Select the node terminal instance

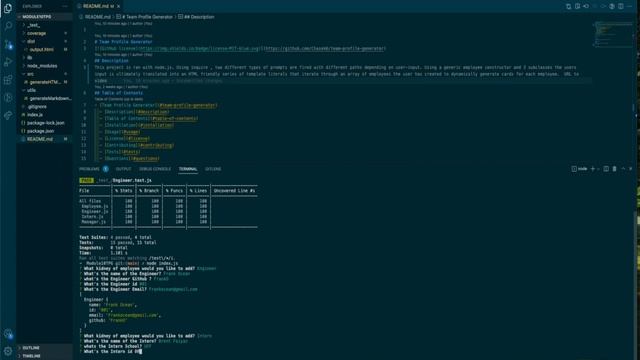(580, 169)
